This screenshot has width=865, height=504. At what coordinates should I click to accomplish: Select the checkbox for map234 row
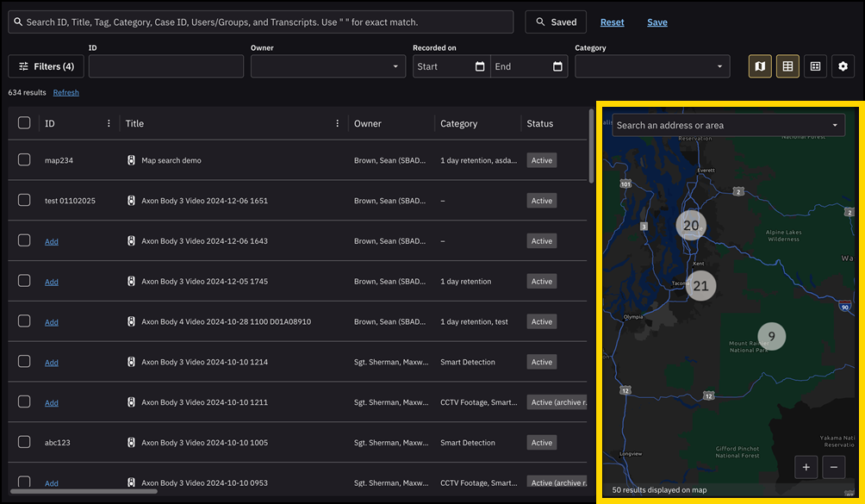tap(24, 160)
